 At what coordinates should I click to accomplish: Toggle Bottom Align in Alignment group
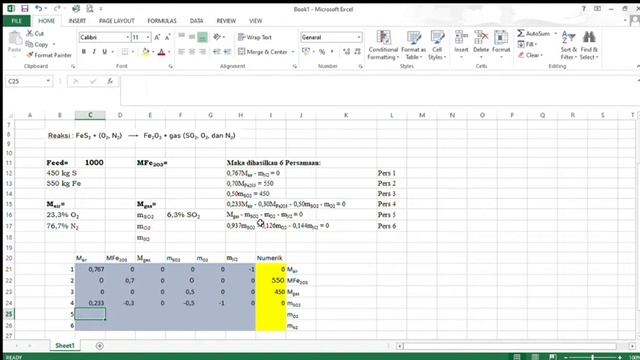202,37
